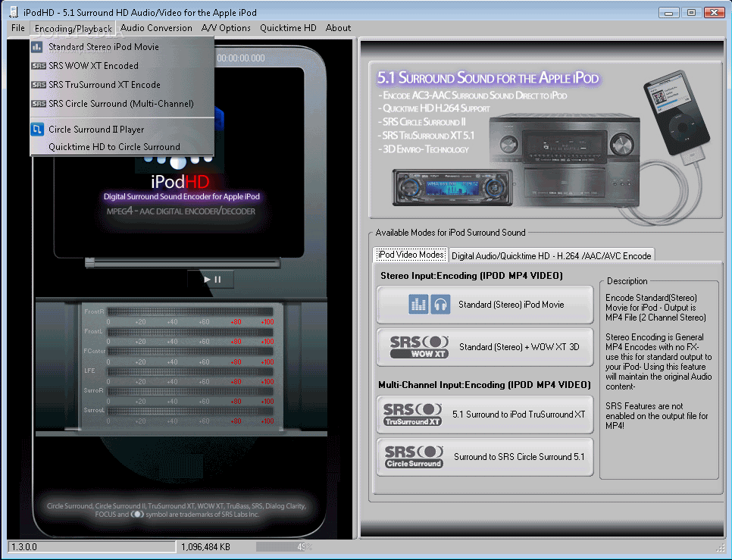Click the FCenter level meter bar
Viewport: 732px width, 560px height.
coord(190,352)
